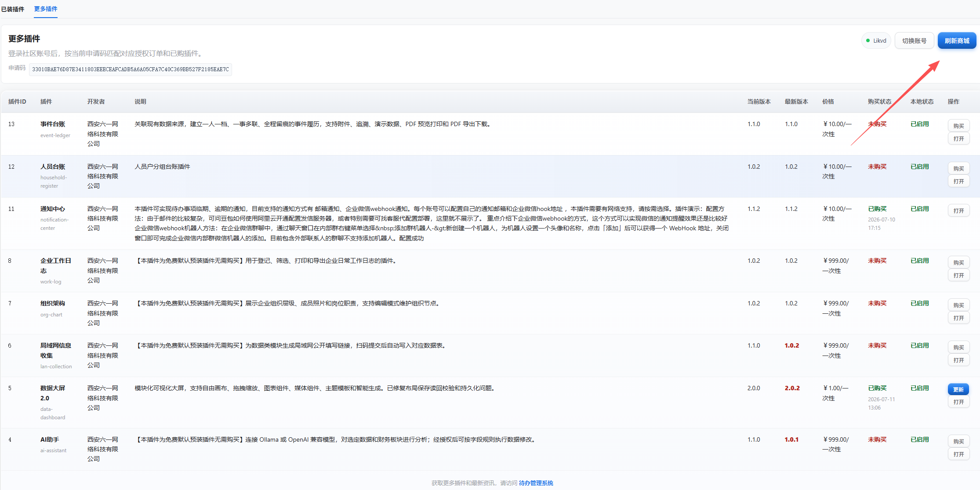
Task: Click the data-dashboard identifier text
Action: (x=53, y=413)
